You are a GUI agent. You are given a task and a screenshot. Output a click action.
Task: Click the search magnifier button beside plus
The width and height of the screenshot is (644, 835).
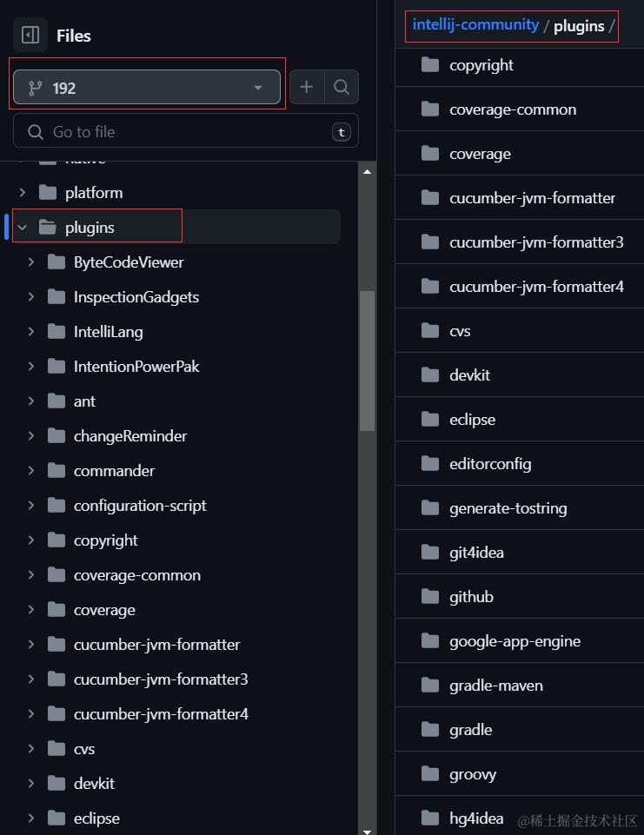point(342,87)
